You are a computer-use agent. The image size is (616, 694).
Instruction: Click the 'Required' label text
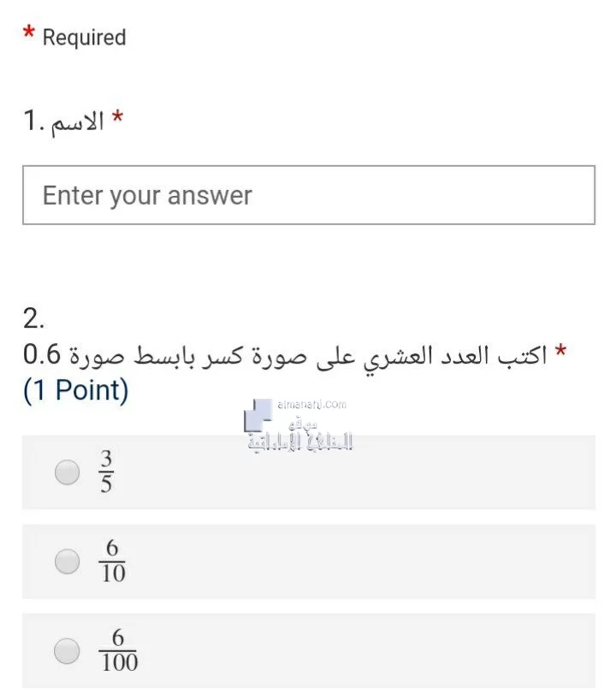[84, 37]
